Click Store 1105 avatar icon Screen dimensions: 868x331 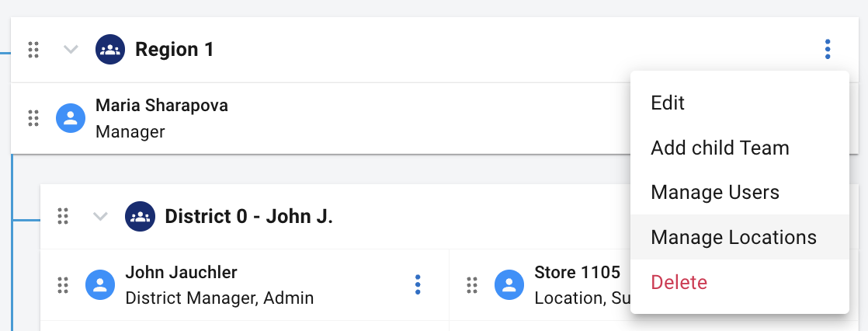click(x=509, y=285)
